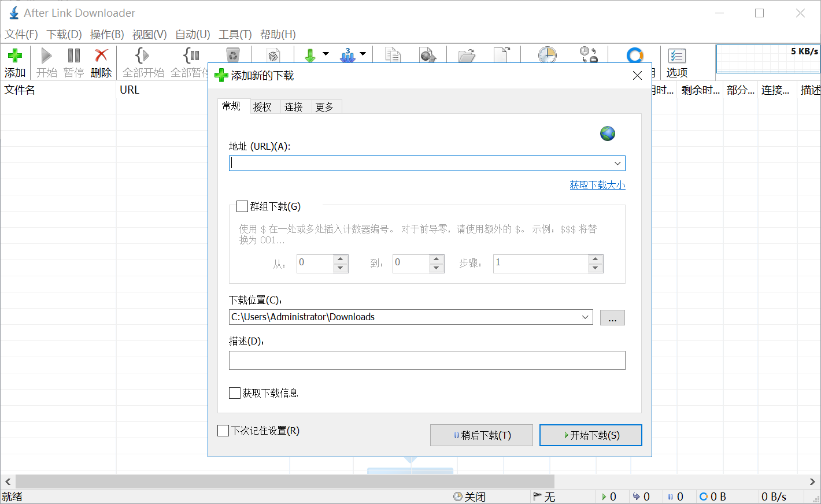Viewport: 821px width, 504px height.
Task: Click into the 地址 (URL) input field
Action: click(420, 164)
